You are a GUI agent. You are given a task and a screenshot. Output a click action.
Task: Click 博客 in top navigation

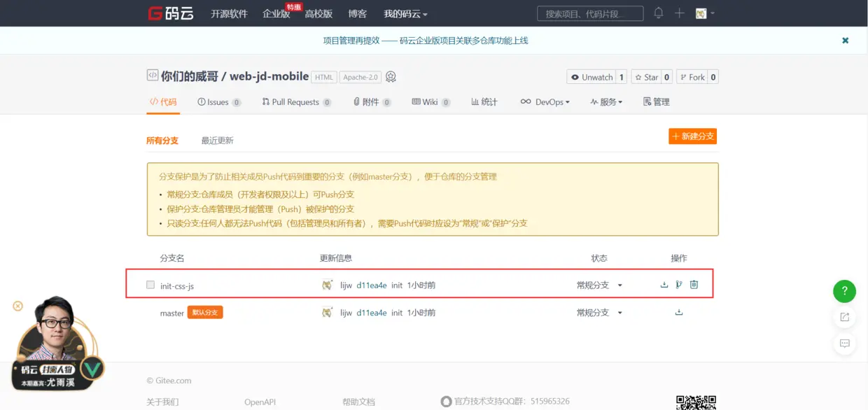click(358, 14)
